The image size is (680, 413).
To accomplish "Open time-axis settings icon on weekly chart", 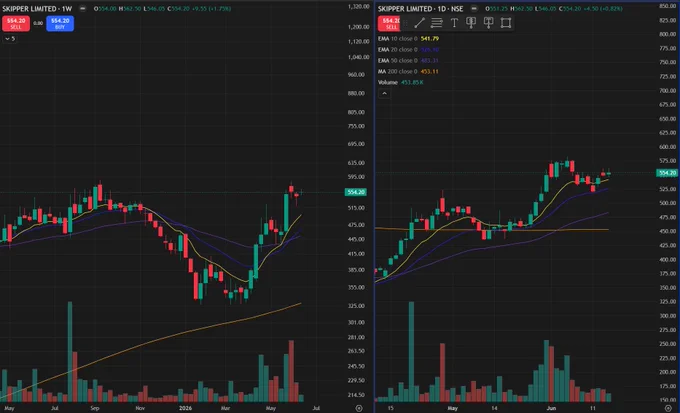I will point(358,408).
